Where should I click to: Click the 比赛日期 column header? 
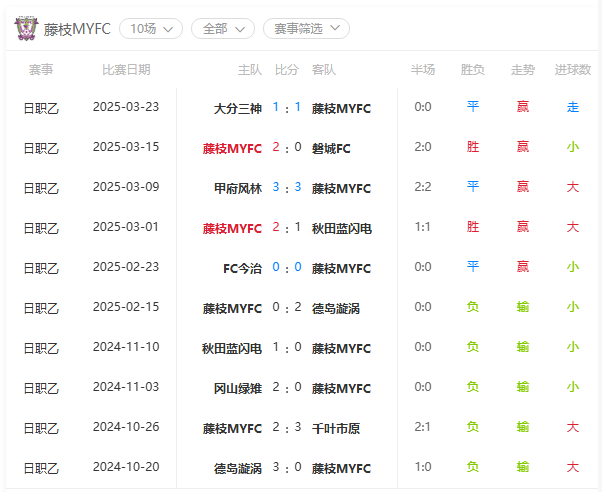pyautogui.click(x=126, y=70)
